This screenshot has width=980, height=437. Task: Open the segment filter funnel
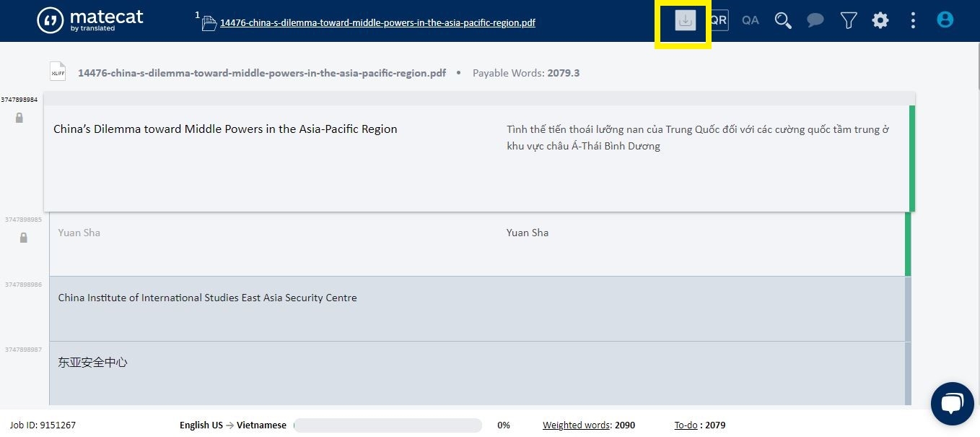pyautogui.click(x=849, y=20)
